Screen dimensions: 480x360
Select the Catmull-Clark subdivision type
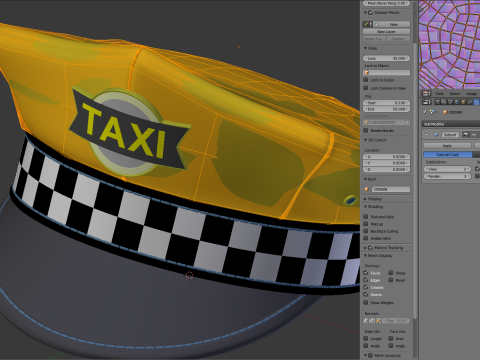[448, 155]
